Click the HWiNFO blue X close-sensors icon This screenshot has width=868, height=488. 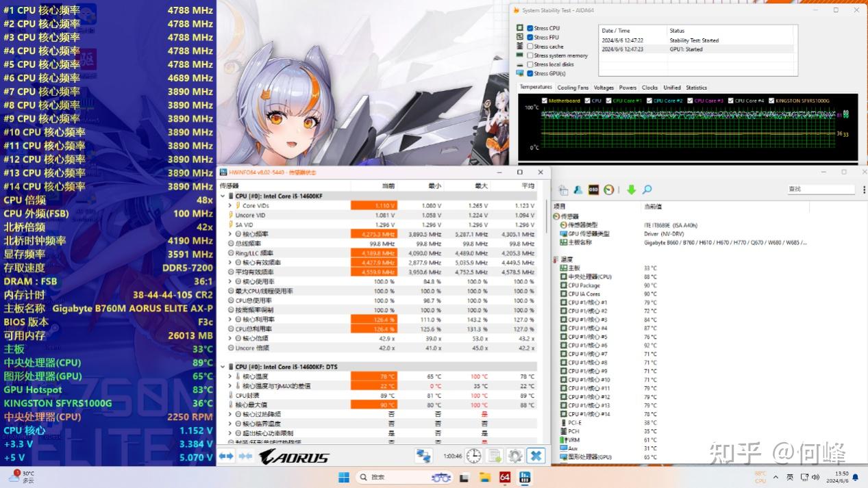536,456
